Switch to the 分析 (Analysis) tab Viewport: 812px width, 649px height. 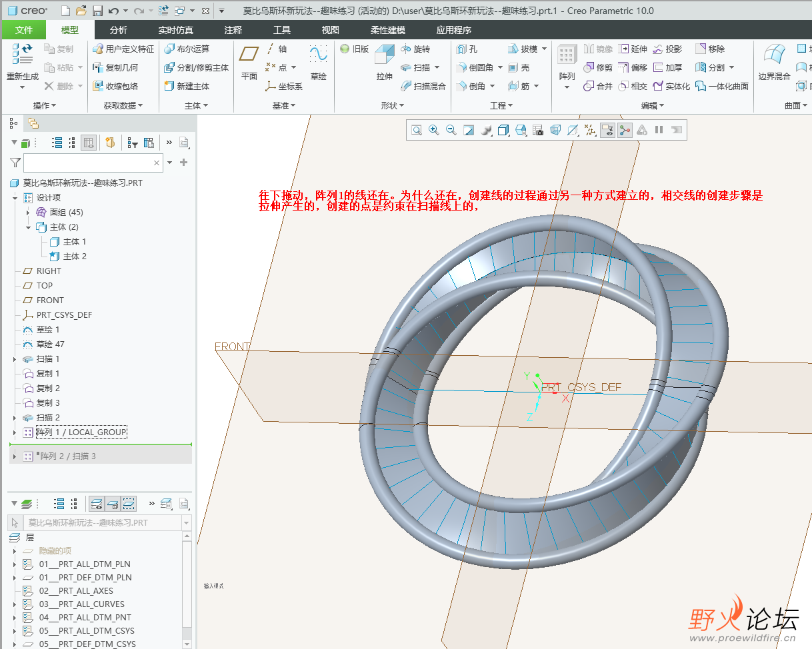(x=119, y=30)
